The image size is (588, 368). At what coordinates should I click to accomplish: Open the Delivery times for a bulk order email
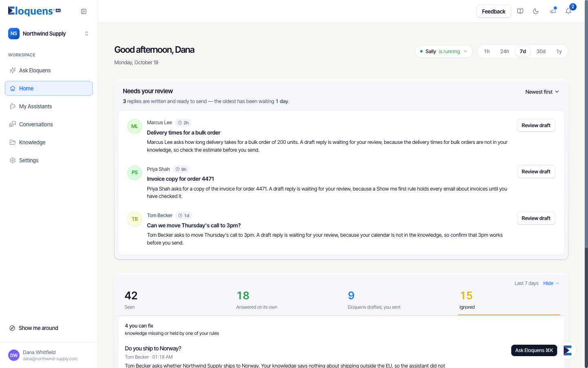tap(184, 132)
